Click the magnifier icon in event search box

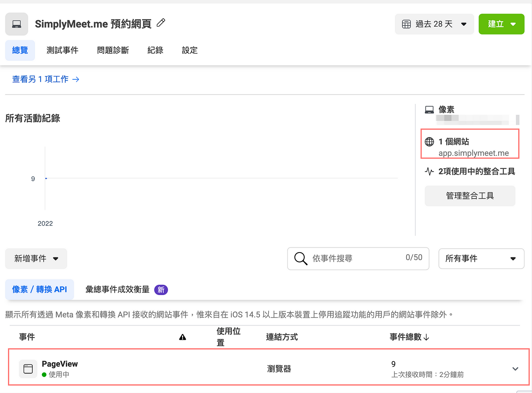pyautogui.click(x=301, y=259)
